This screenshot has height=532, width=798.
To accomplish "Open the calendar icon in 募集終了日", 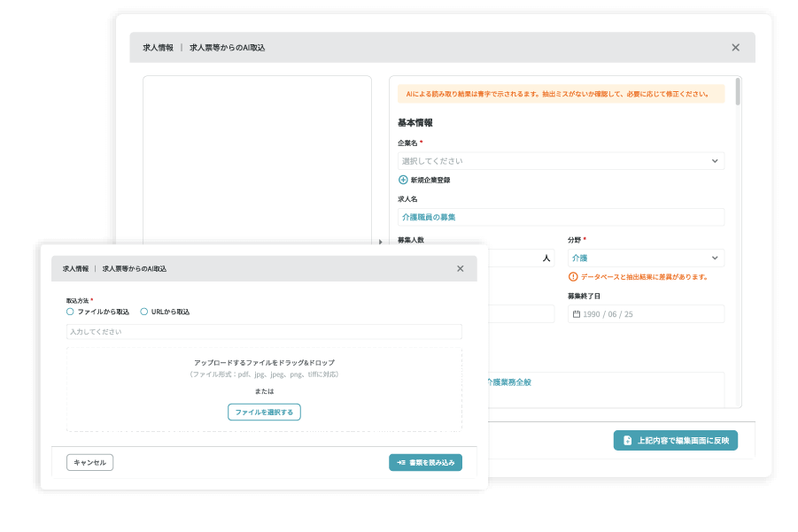I will point(577,314).
